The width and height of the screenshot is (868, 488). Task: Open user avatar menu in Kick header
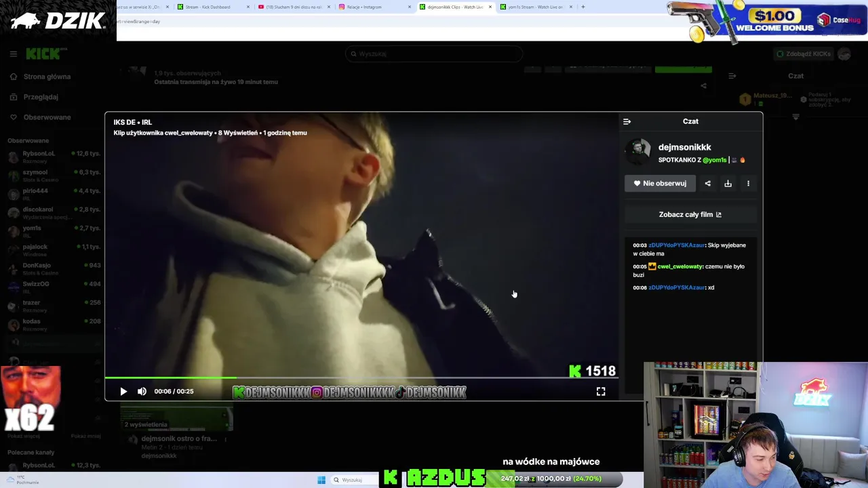coord(844,54)
